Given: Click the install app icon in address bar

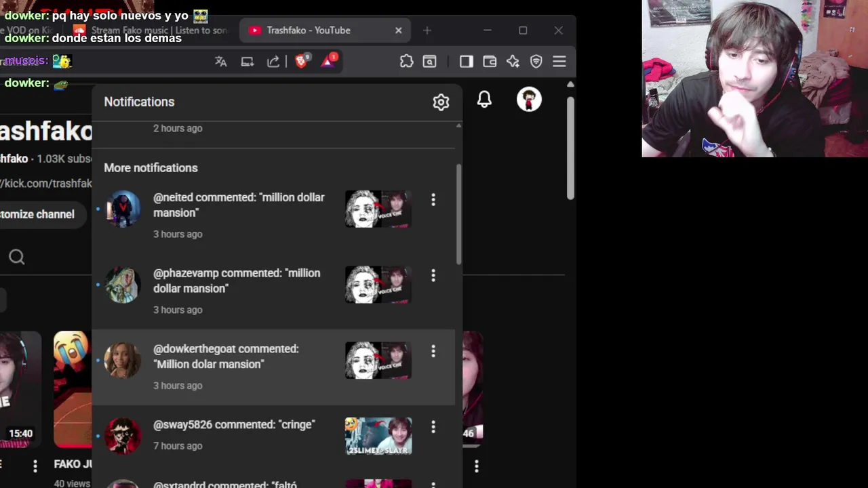Looking at the screenshot, I should (x=247, y=62).
